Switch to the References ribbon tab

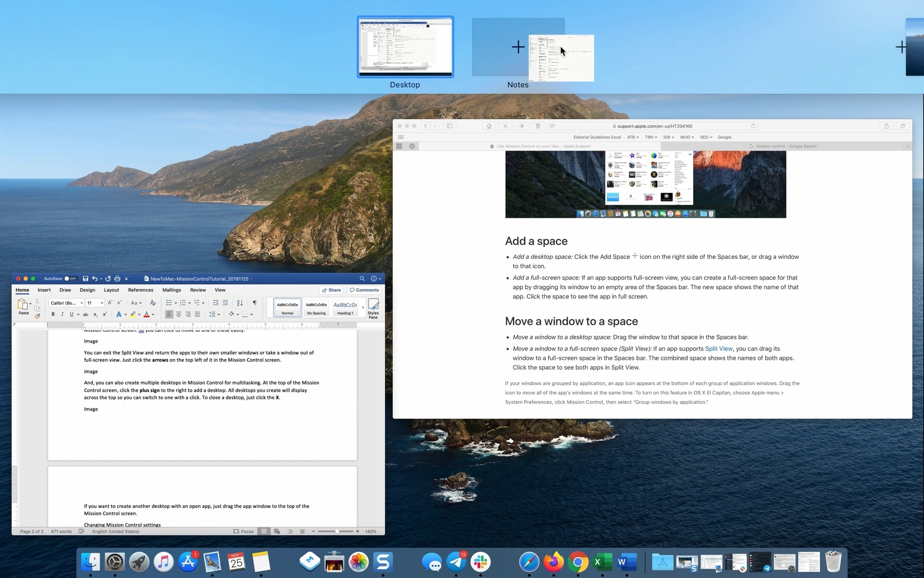(x=140, y=290)
